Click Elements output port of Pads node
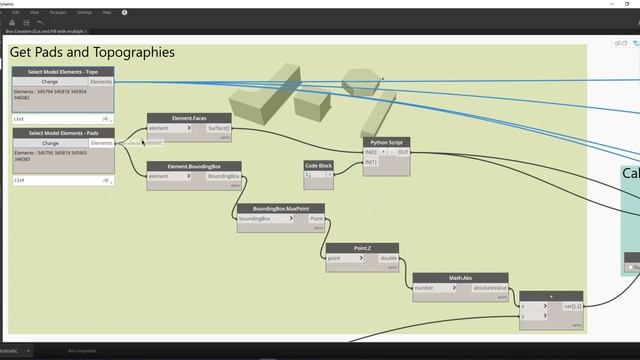This screenshot has height=360, width=640. click(x=102, y=143)
